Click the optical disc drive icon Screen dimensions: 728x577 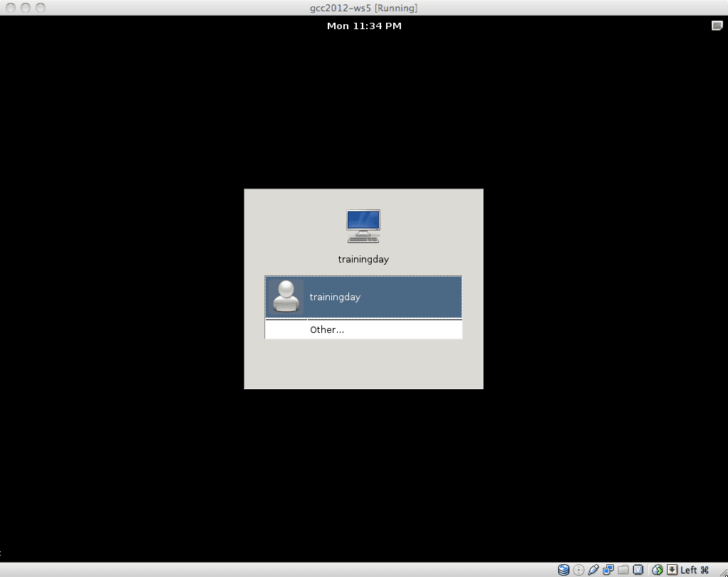(579, 570)
